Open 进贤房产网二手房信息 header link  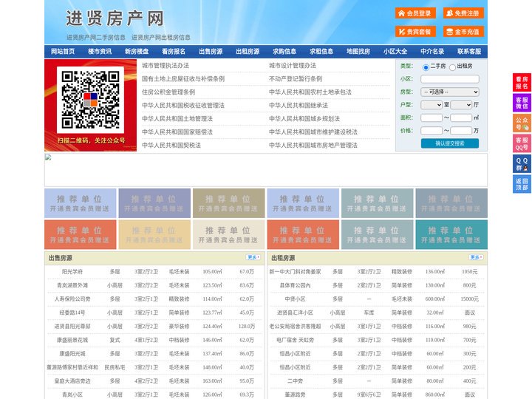point(95,38)
